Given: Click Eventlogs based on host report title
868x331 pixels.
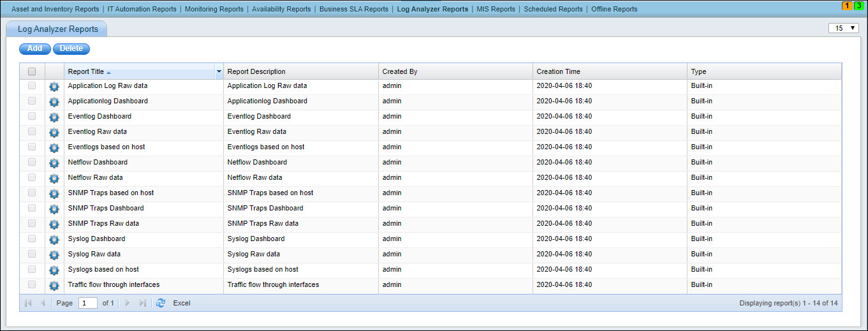Looking at the screenshot, I should [x=107, y=147].
